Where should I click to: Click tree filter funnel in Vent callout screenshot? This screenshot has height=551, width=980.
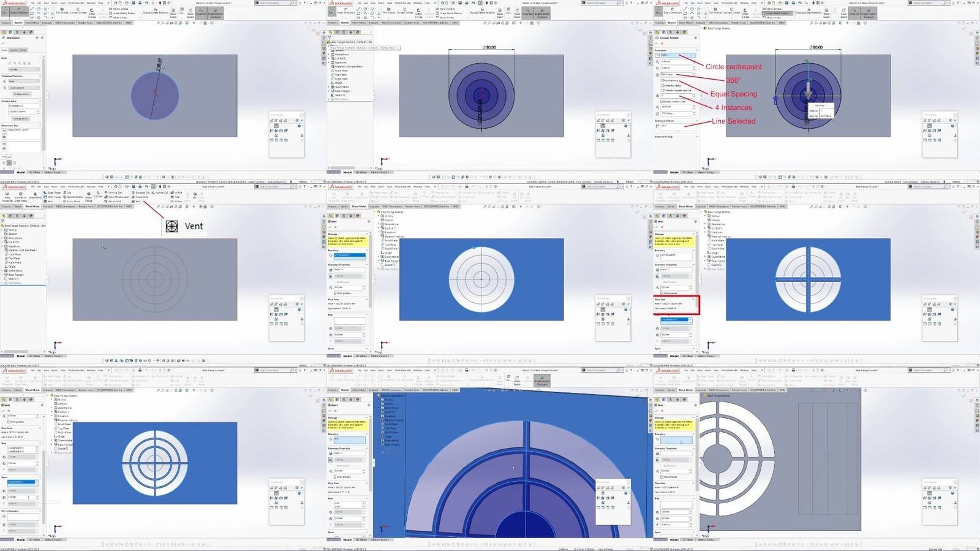3,221
